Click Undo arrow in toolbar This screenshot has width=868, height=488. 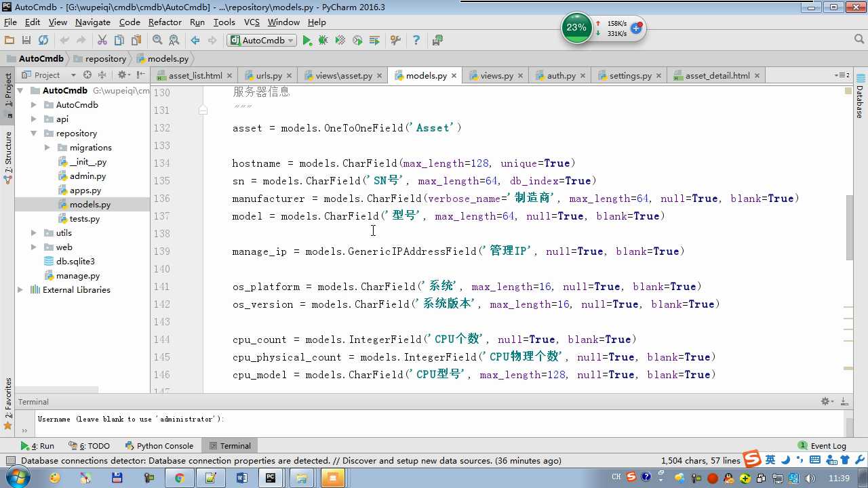pyautogui.click(x=64, y=41)
